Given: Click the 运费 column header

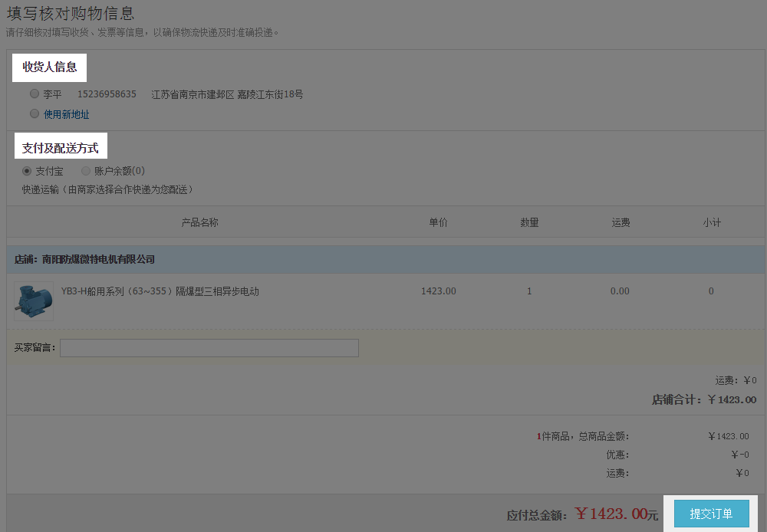Looking at the screenshot, I should (x=621, y=222).
